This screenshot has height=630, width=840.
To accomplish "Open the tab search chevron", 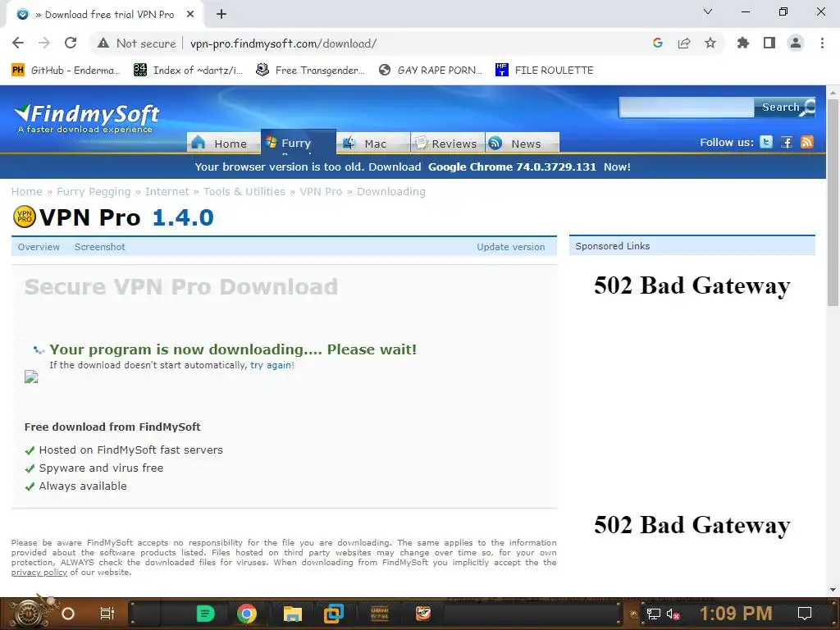I will [x=708, y=11].
